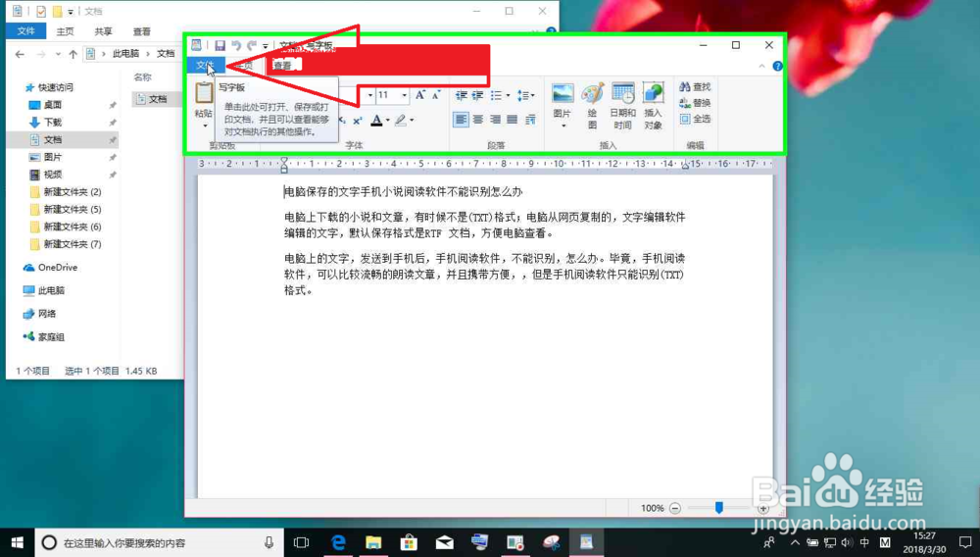
Task: Expand the 粘贴 paste options arrow
Action: 205,126
